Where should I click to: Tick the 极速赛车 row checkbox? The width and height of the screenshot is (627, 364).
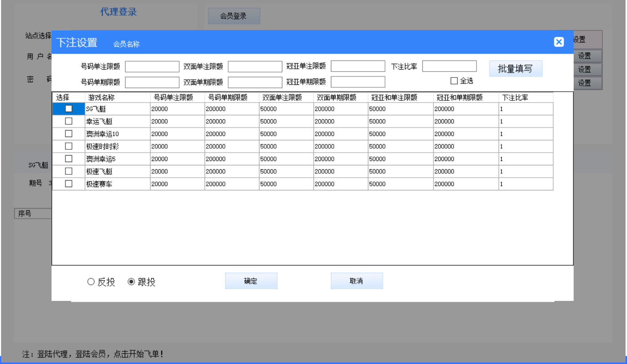[x=69, y=184]
